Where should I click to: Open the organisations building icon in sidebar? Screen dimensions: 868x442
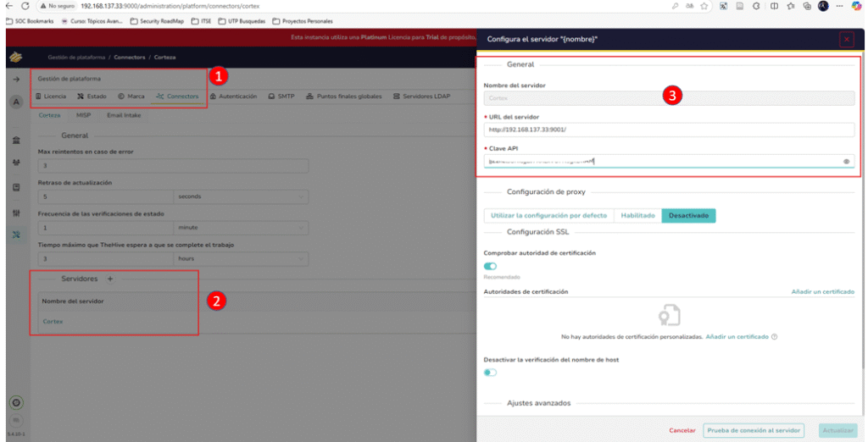point(16,141)
